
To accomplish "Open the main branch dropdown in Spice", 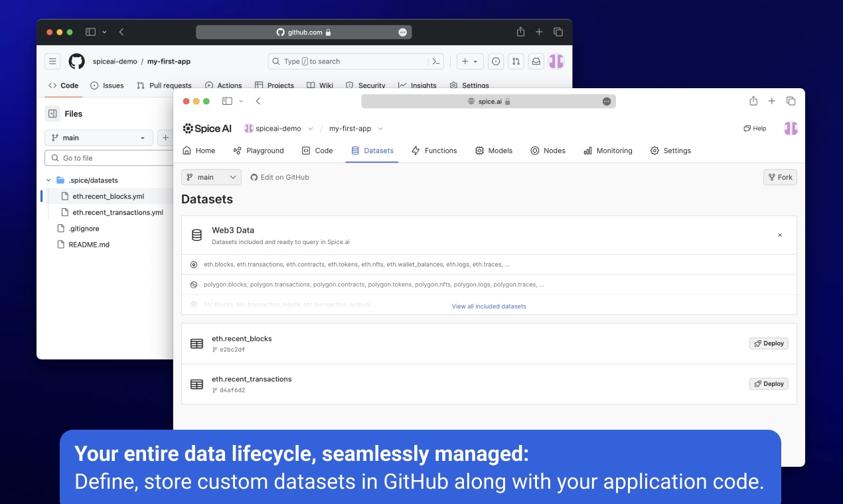I will 211,177.
